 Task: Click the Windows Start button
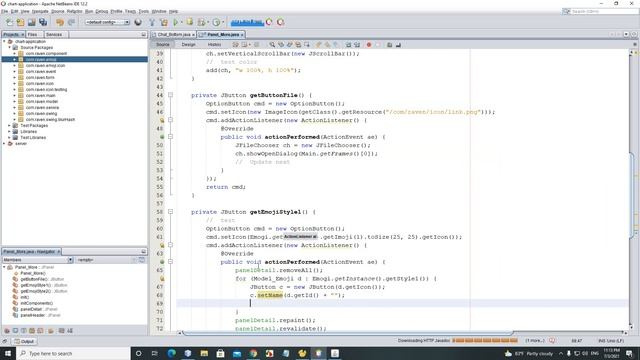click(8, 353)
